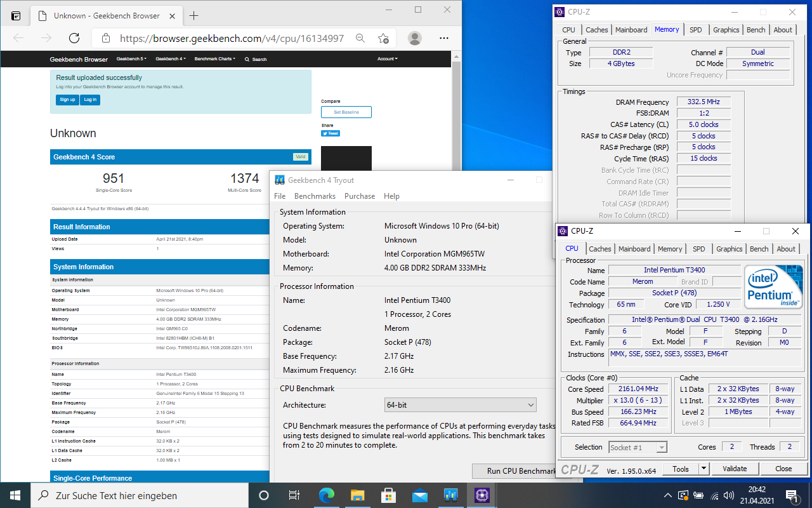Click the Geekbench Browser home link
812x508 pixels.
79,59
